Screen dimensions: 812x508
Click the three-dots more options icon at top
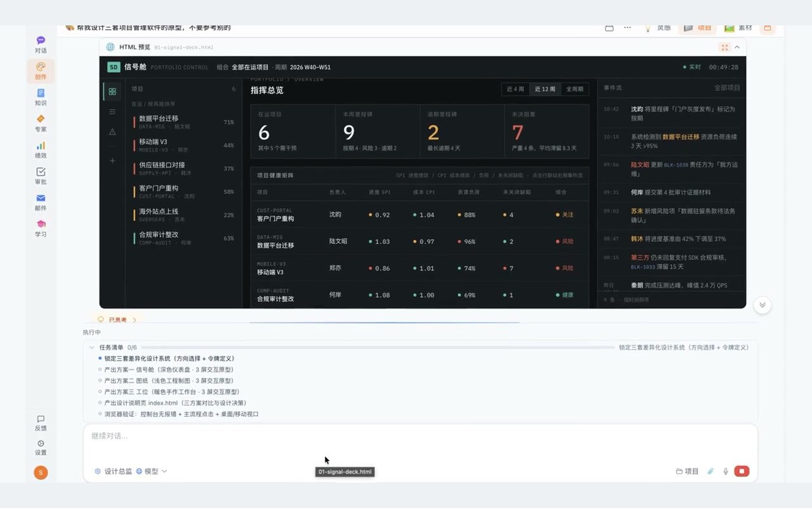tap(627, 28)
